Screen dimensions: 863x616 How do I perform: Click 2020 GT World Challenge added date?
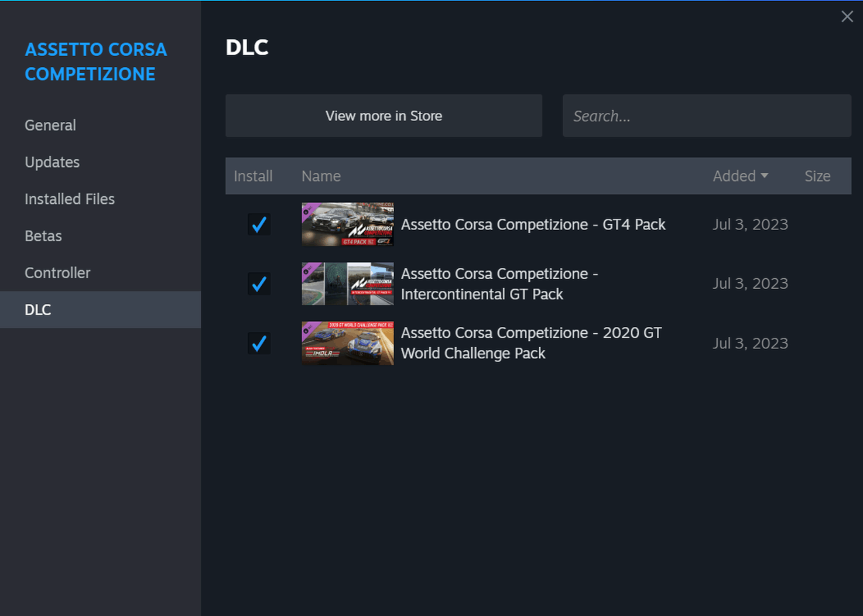(x=750, y=343)
